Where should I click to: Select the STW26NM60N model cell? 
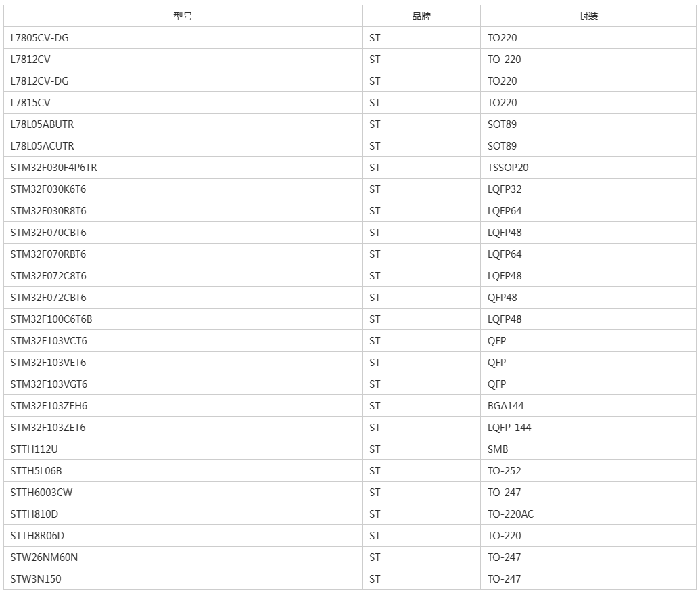(x=183, y=557)
